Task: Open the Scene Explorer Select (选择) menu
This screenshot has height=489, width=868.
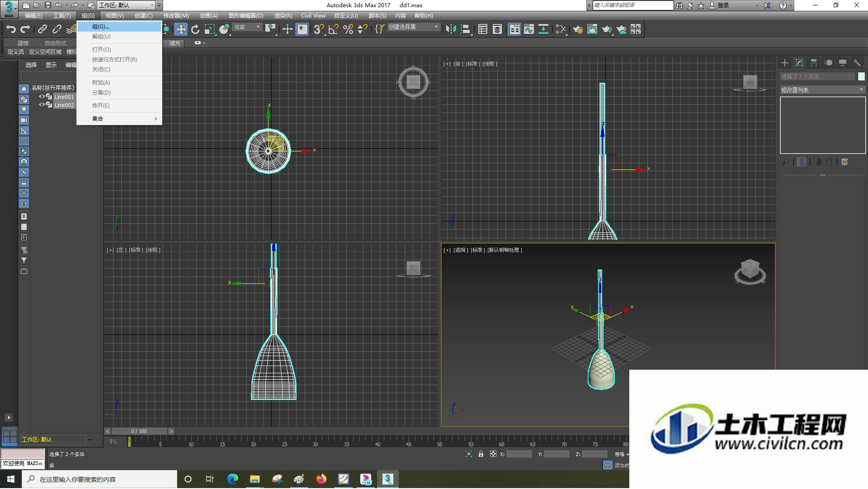Action: [31, 65]
